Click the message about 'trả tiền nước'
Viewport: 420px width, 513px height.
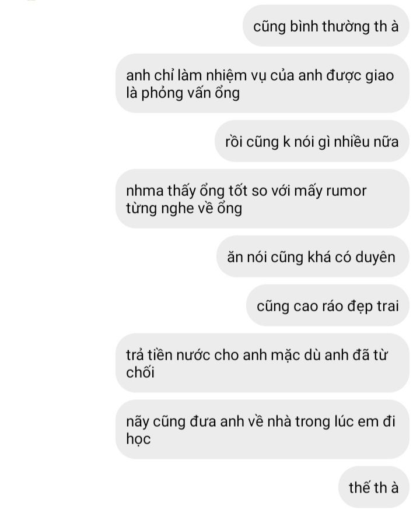pyautogui.click(x=262, y=363)
